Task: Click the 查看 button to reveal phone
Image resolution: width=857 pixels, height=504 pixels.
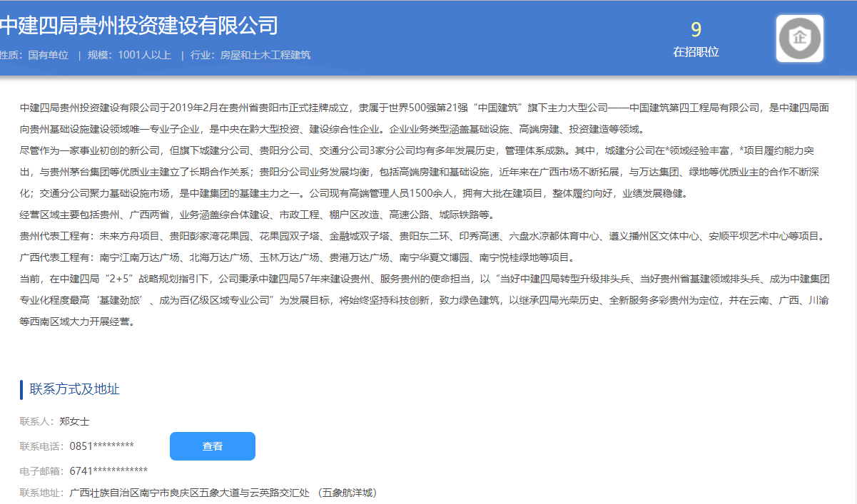Action: pos(213,446)
